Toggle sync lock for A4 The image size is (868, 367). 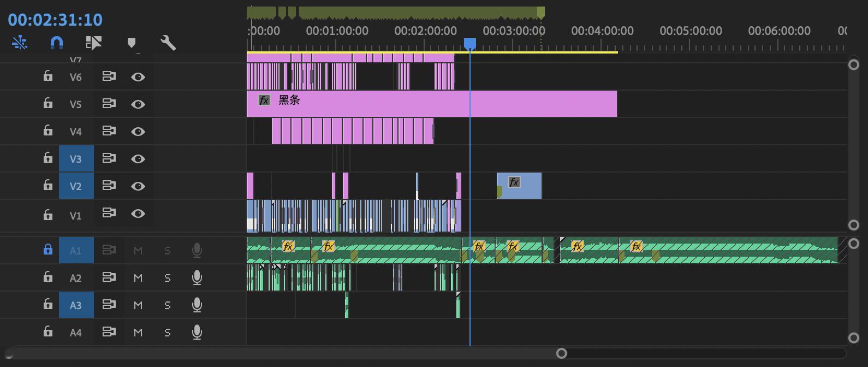point(109,332)
